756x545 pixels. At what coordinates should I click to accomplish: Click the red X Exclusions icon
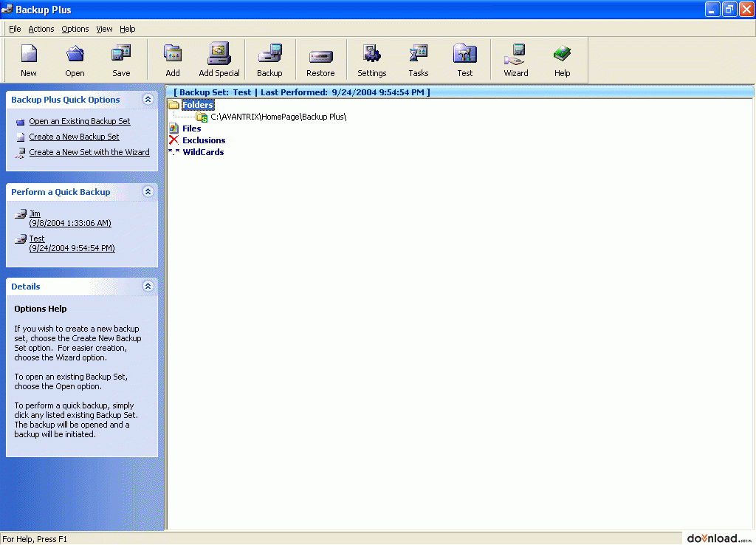coord(173,140)
